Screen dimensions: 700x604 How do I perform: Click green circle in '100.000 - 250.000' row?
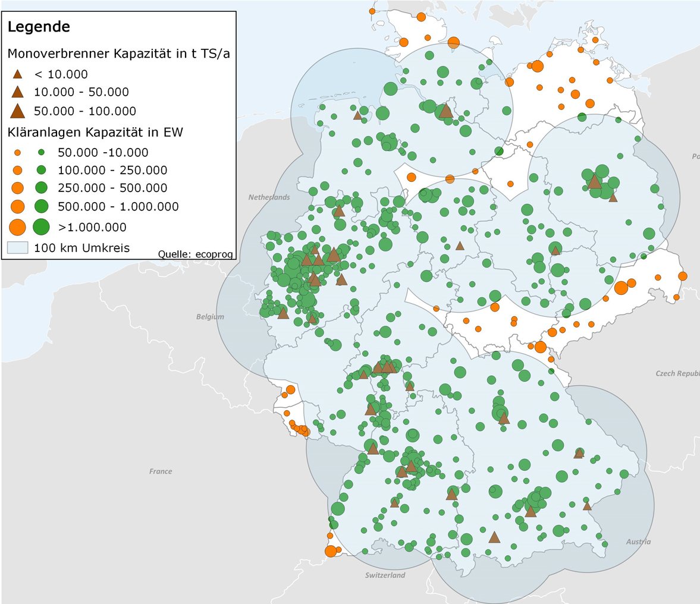point(42,170)
